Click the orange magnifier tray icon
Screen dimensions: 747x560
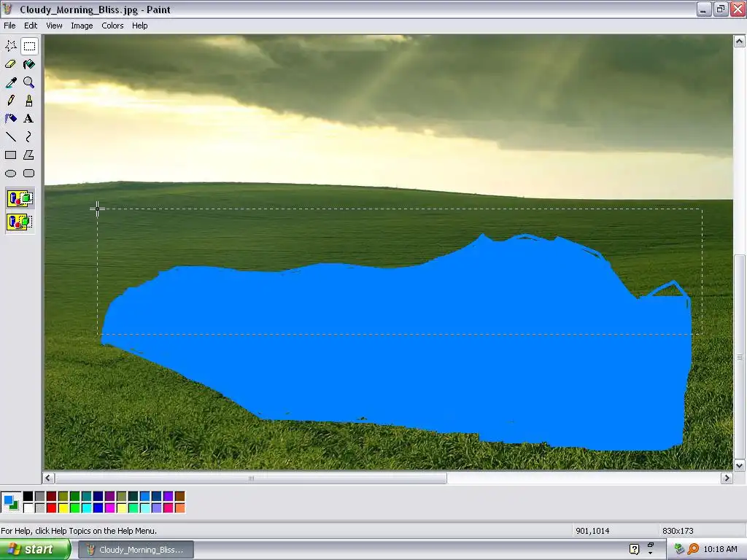[x=693, y=549]
